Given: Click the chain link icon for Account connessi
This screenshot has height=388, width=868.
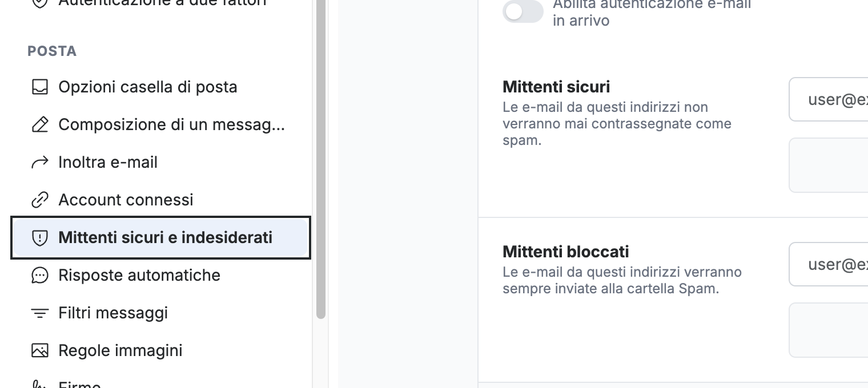Looking at the screenshot, I should click(39, 200).
